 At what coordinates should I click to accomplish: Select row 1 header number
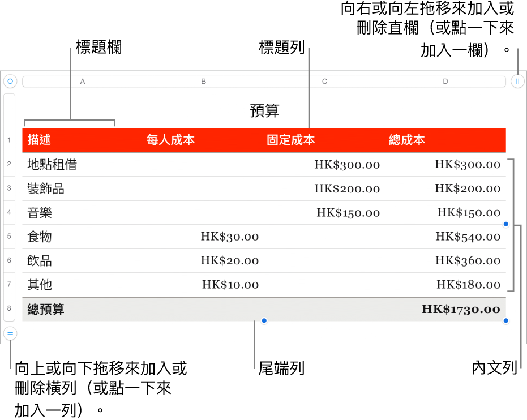(x=9, y=140)
